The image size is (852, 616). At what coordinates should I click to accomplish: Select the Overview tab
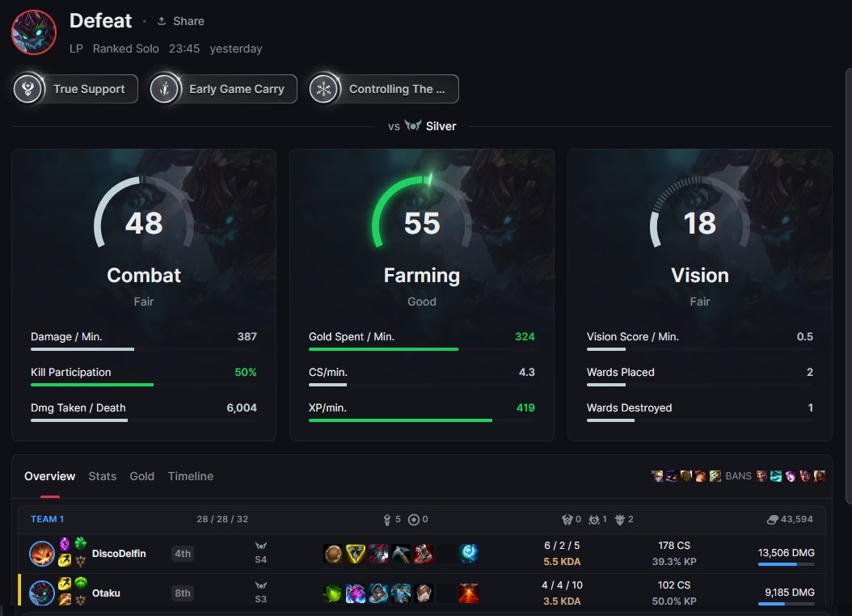[x=49, y=476]
